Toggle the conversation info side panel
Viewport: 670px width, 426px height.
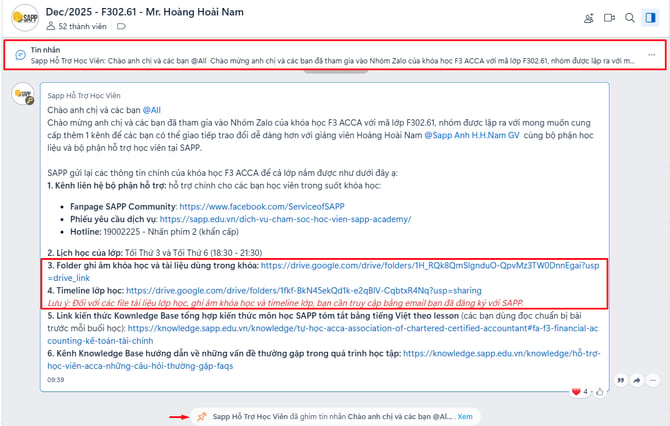pyautogui.click(x=650, y=18)
